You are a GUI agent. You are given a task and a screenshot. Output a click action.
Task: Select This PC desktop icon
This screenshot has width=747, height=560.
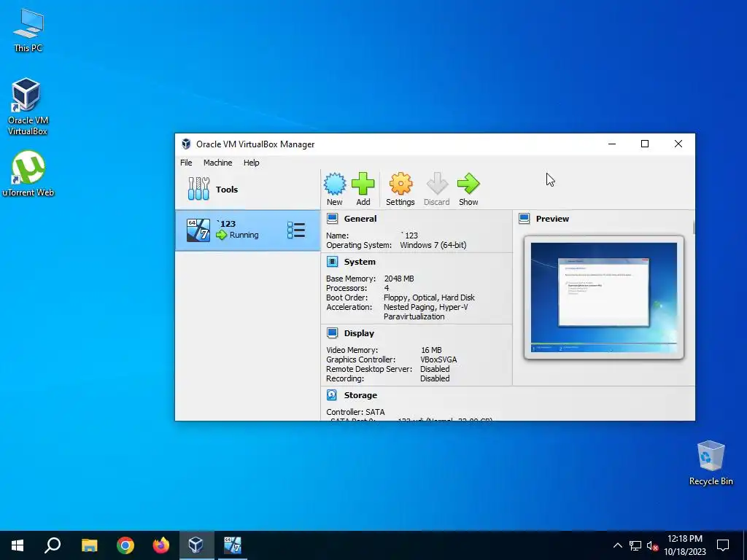click(x=28, y=31)
